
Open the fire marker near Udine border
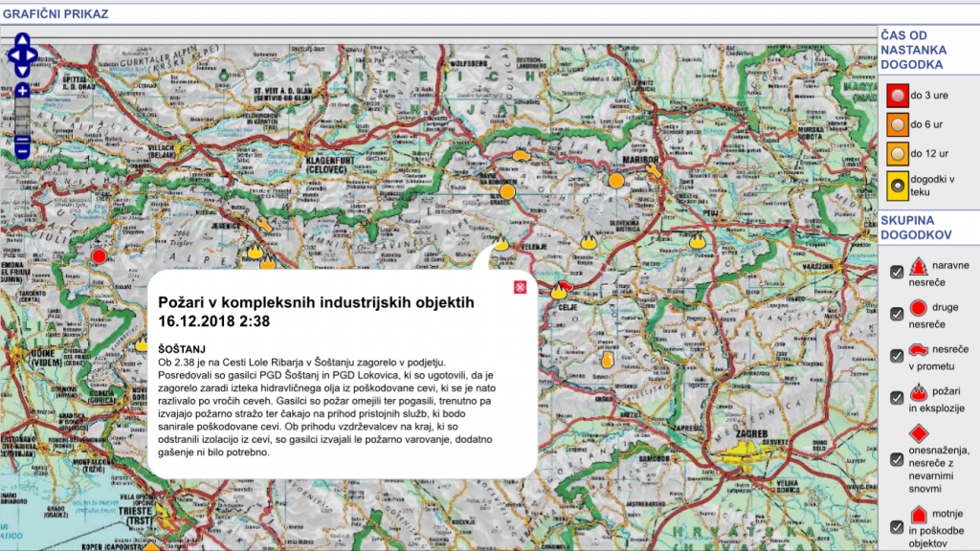[x=142, y=344]
